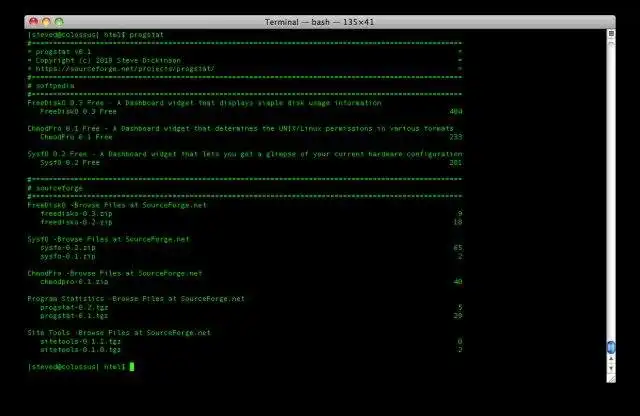Click 'FreeDiskO -Browse Files at SourceForge.net' line
The image size is (640, 416).
(117, 205)
